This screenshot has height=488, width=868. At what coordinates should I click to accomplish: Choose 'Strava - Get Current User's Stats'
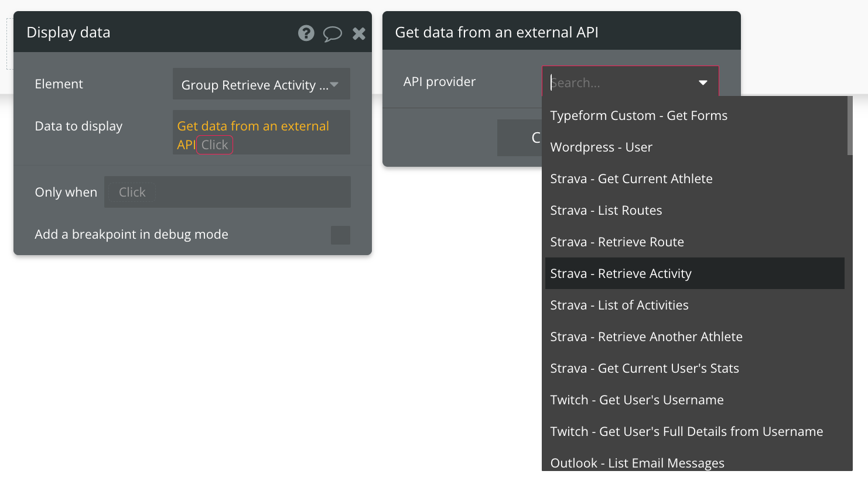click(x=644, y=368)
